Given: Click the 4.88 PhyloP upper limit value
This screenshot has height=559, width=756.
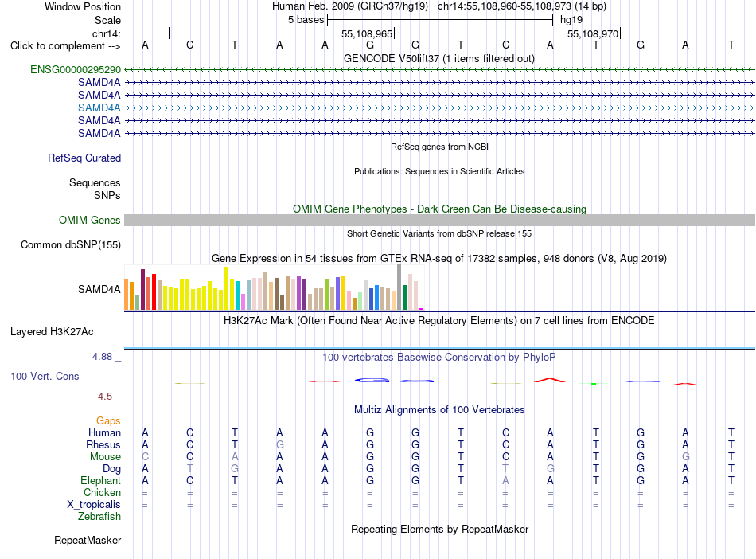Looking at the screenshot, I should tap(102, 357).
